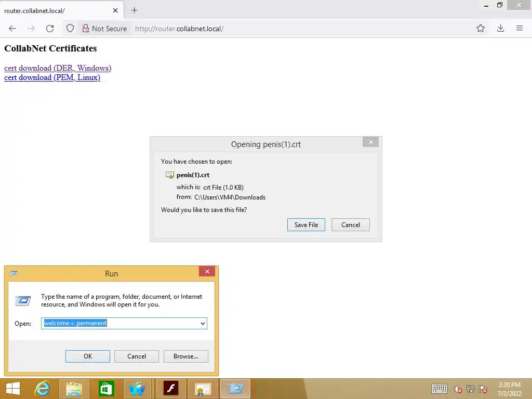Click the CollabNet Certificates heading
532x399 pixels.
(x=50, y=48)
